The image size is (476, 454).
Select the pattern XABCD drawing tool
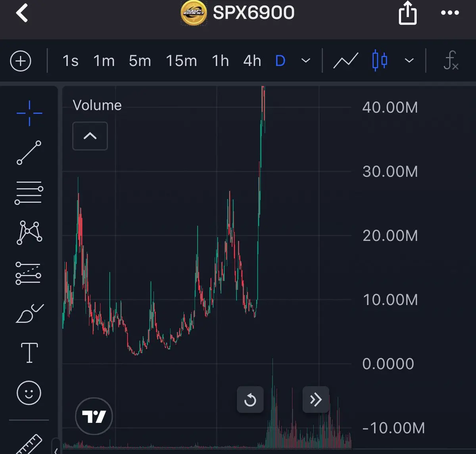click(x=29, y=233)
